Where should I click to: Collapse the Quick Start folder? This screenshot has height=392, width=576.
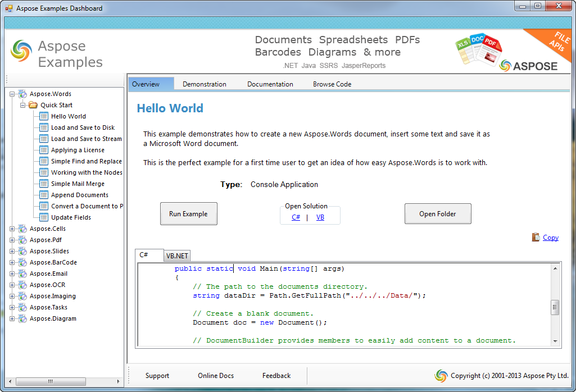23,106
